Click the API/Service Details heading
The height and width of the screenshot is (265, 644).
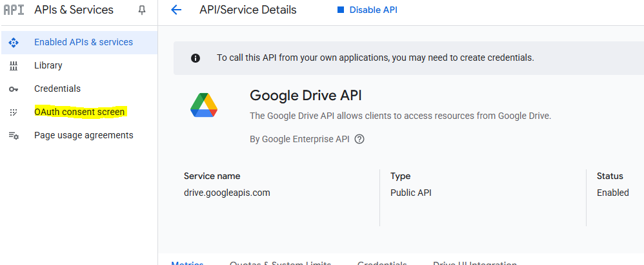pos(248,10)
